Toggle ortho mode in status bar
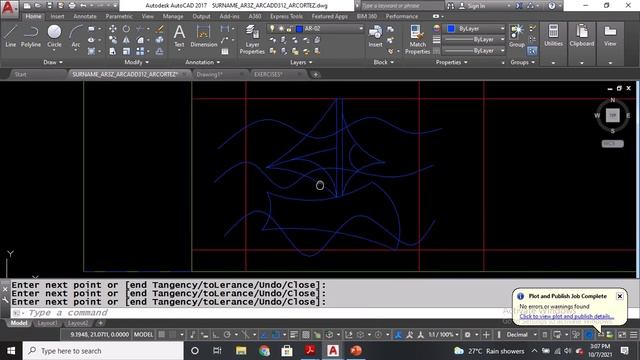The height and width of the screenshot is (360, 640). point(216,335)
